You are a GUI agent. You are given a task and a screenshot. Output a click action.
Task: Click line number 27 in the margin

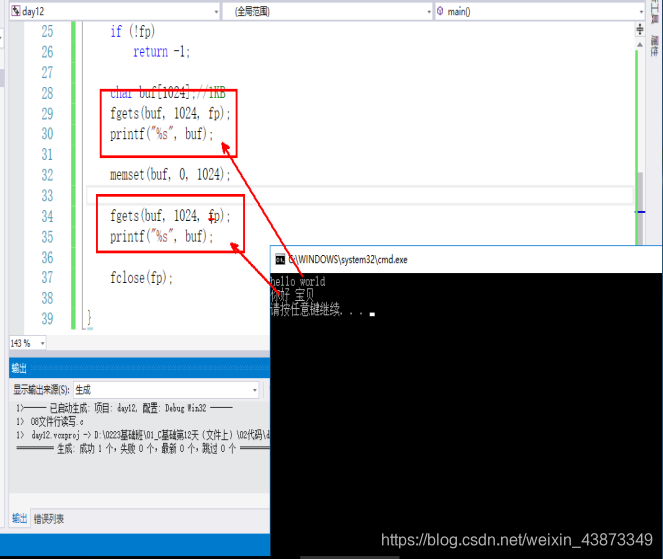click(47, 72)
